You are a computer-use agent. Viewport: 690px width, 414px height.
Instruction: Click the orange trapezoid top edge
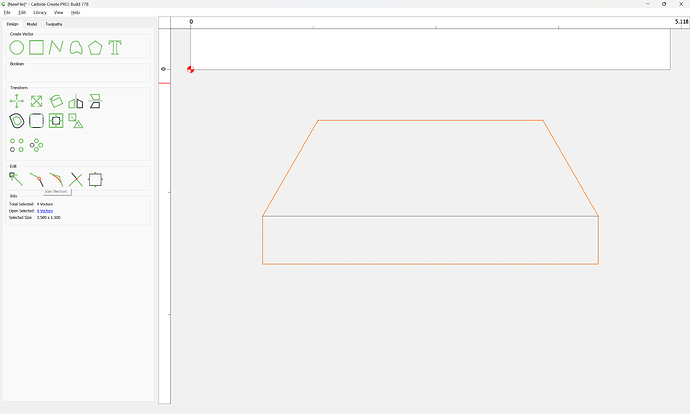[x=430, y=120]
